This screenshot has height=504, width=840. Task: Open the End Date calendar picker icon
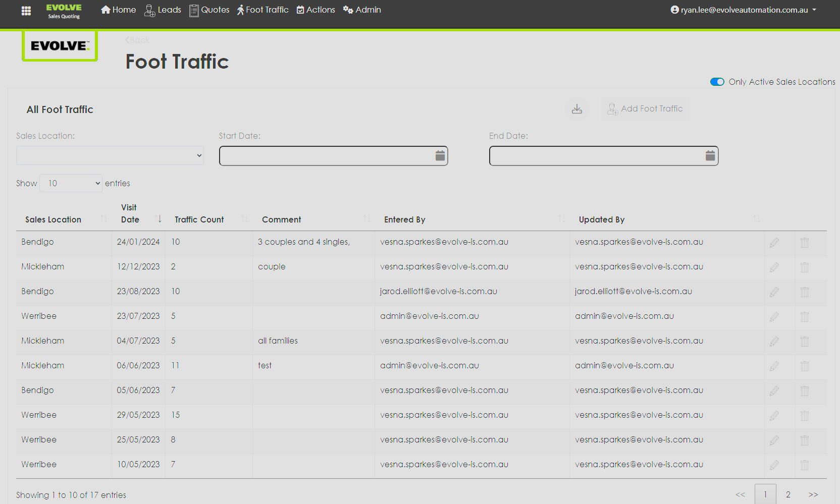pyautogui.click(x=710, y=156)
